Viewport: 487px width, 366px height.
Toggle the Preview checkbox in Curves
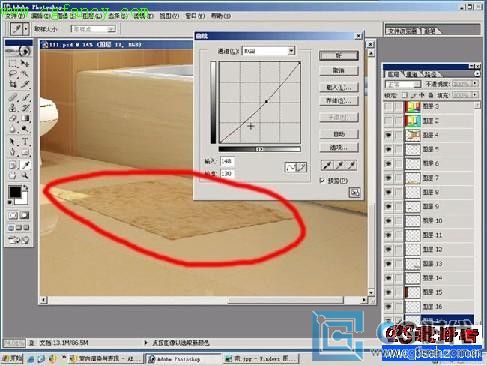[x=322, y=180]
